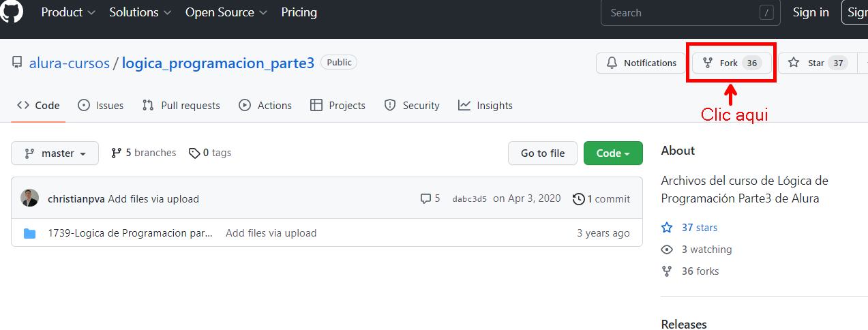Image resolution: width=868 pixels, height=330 pixels.
Task: Open the master branch selector dropdown
Action: coord(55,153)
